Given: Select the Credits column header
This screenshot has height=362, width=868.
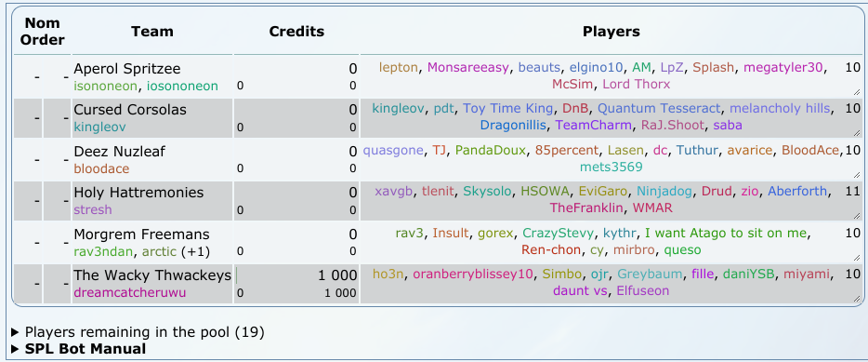Looking at the screenshot, I should (x=296, y=32).
